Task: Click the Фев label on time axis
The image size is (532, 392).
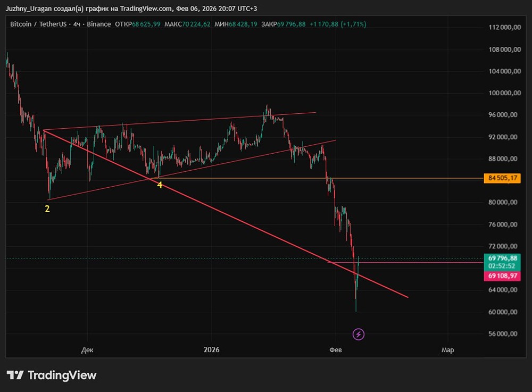Action: click(336, 350)
